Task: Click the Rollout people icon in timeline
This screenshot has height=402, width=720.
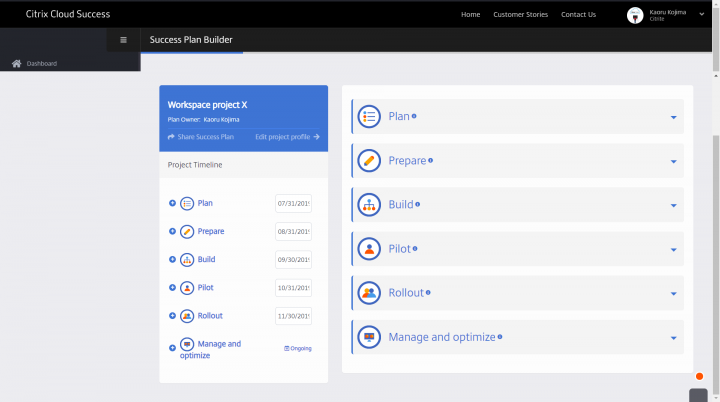Action: (x=187, y=316)
